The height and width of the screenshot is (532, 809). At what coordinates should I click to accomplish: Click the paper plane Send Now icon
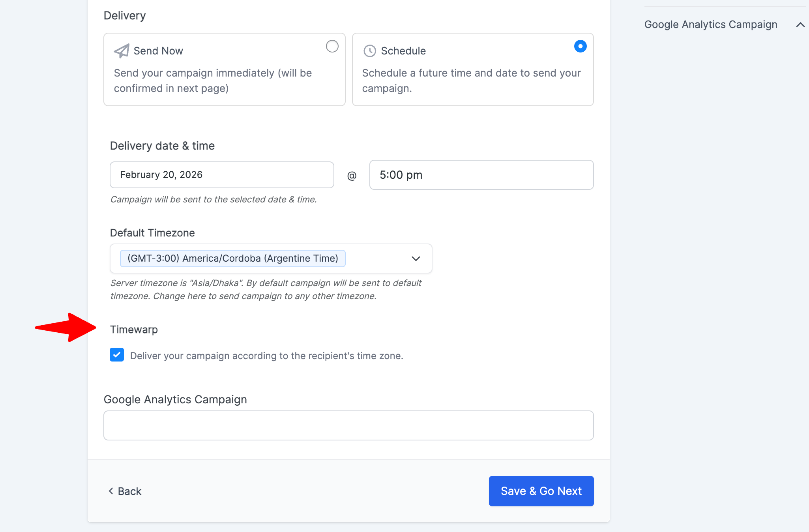coord(122,51)
